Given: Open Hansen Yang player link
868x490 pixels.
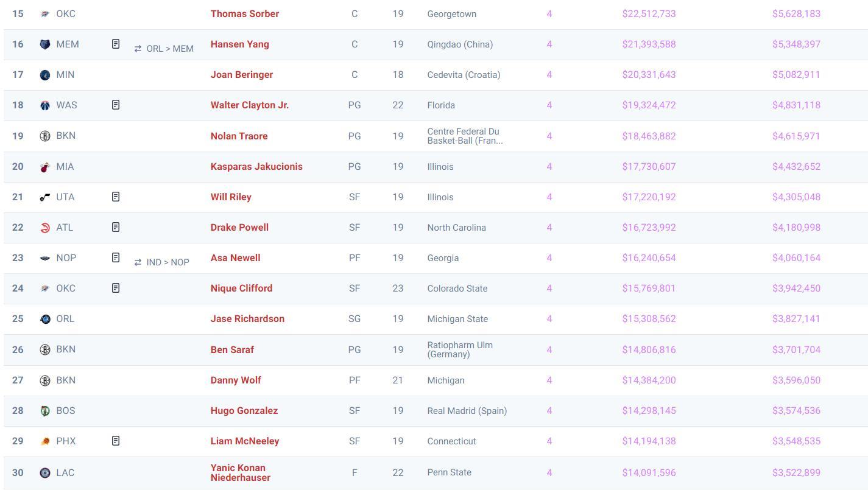Looking at the screenshot, I should pyautogui.click(x=239, y=44).
